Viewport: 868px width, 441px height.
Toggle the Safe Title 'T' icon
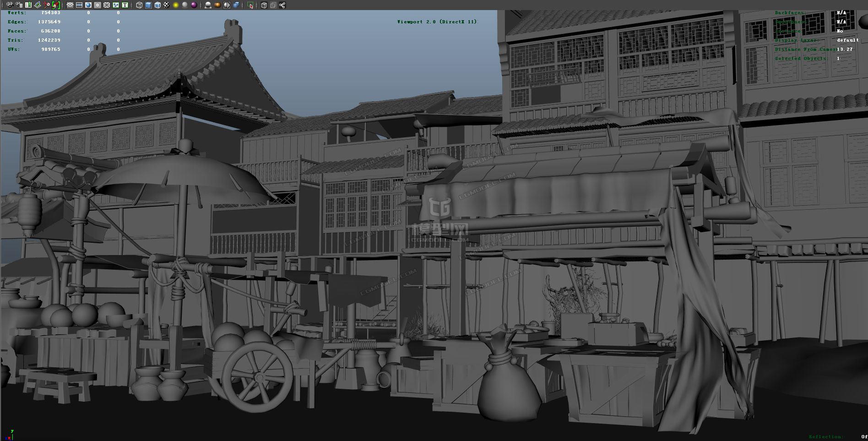125,5
